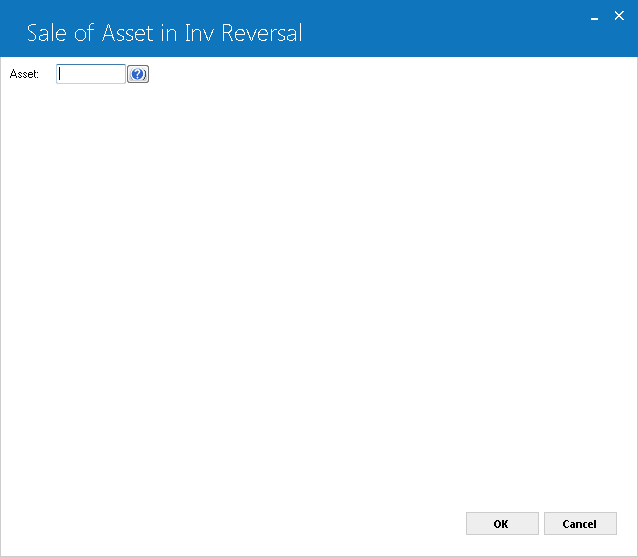This screenshot has height=557, width=638.
Task: Accept the asset selection with OK
Action: pyautogui.click(x=502, y=524)
